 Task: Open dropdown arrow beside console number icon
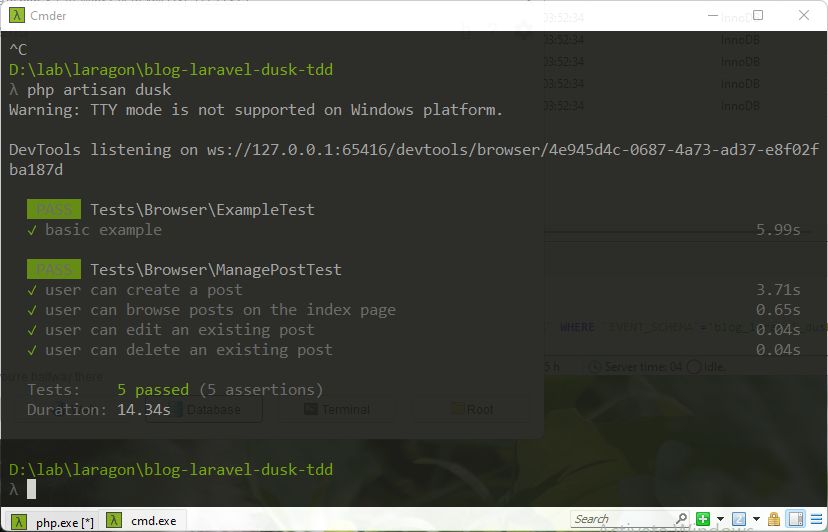click(x=756, y=519)
